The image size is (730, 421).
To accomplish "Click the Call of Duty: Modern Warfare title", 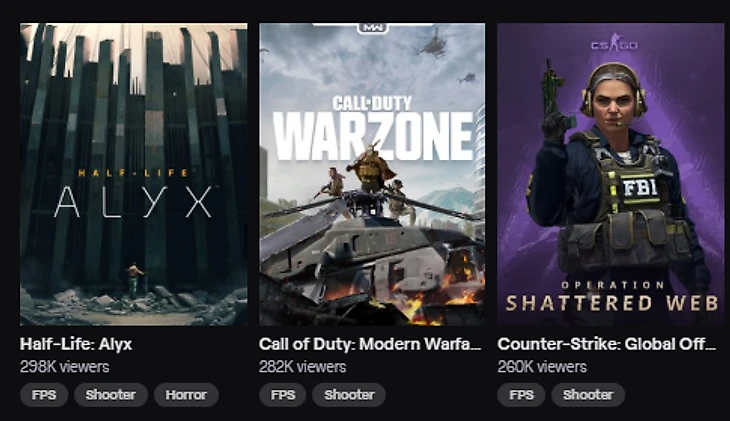I will (370, 344).
